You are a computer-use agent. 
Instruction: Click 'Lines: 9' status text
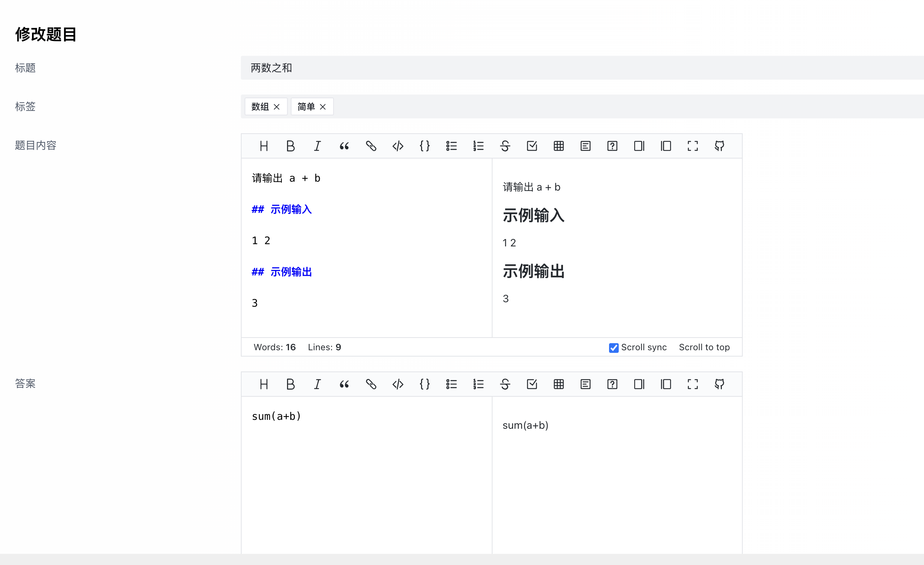pos(324,347)
